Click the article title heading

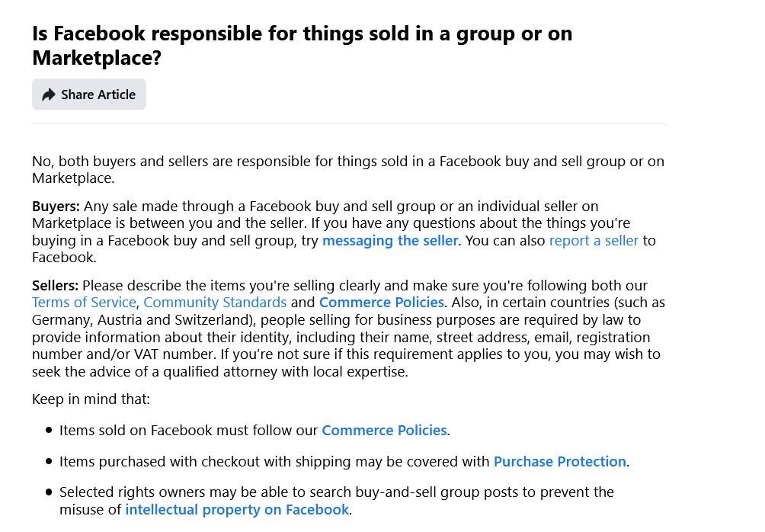coord(302,45)
